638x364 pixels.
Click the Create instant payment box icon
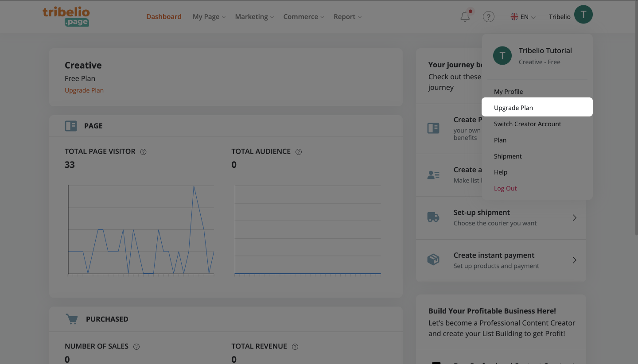(x=433, y=260)
